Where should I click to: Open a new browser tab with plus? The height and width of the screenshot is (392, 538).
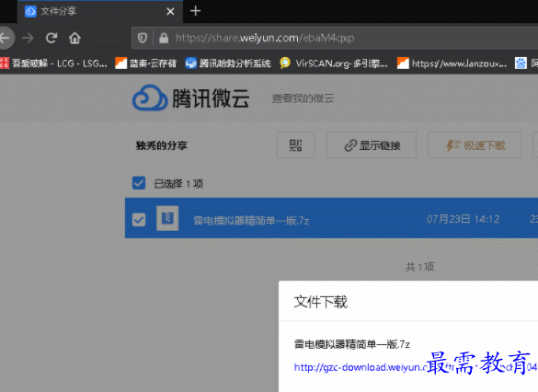[x=195, y=11]
